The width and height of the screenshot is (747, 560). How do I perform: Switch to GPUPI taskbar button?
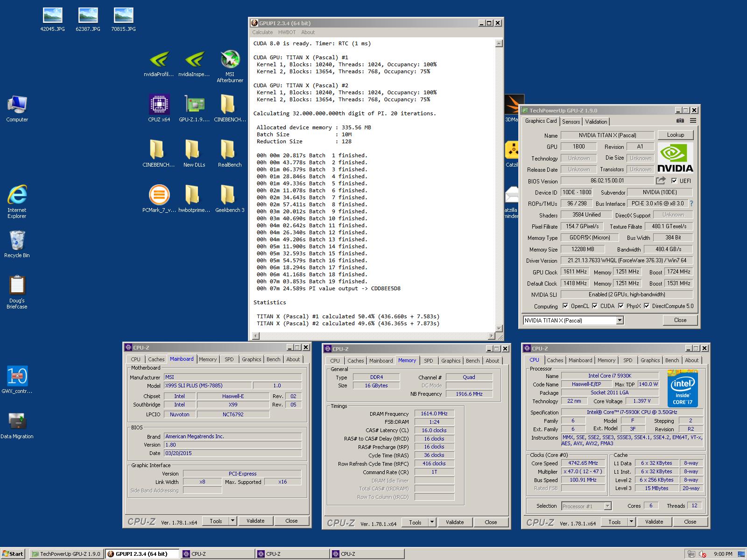(142, 554)
